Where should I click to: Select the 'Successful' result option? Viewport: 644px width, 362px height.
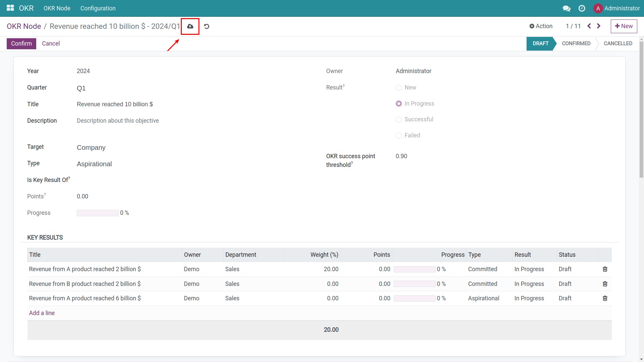pos(399,119)
